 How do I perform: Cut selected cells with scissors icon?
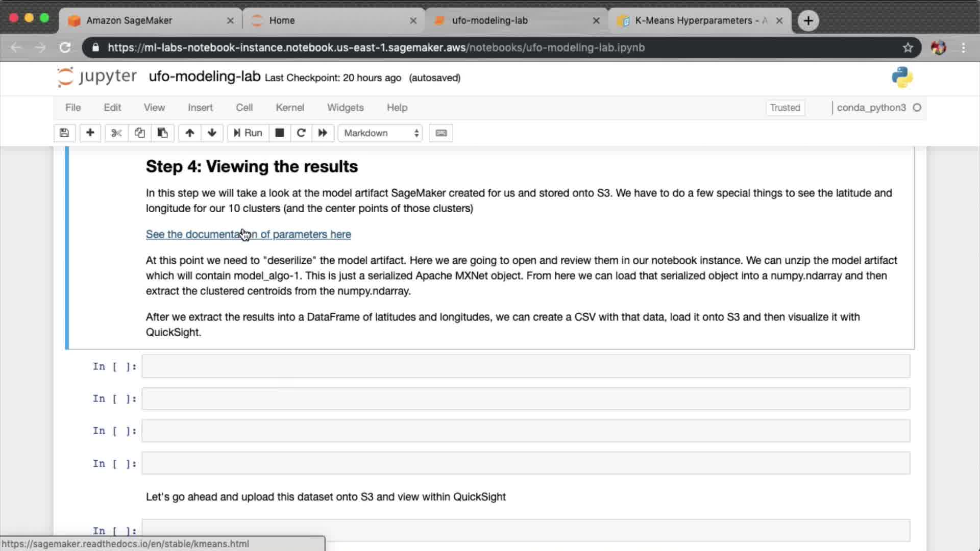point(116,133)
